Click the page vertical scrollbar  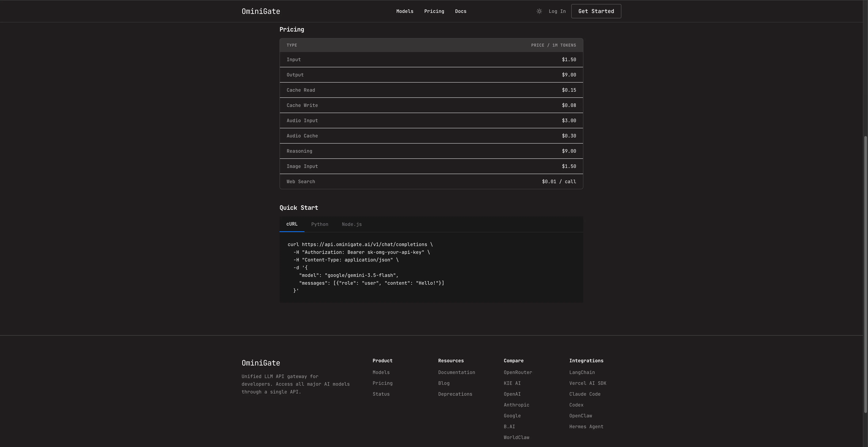point(865,275)
